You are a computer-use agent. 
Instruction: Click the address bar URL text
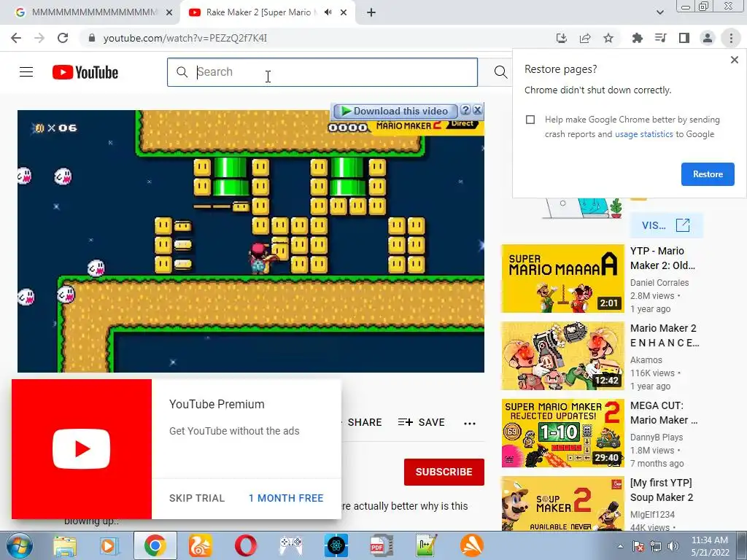185,38
